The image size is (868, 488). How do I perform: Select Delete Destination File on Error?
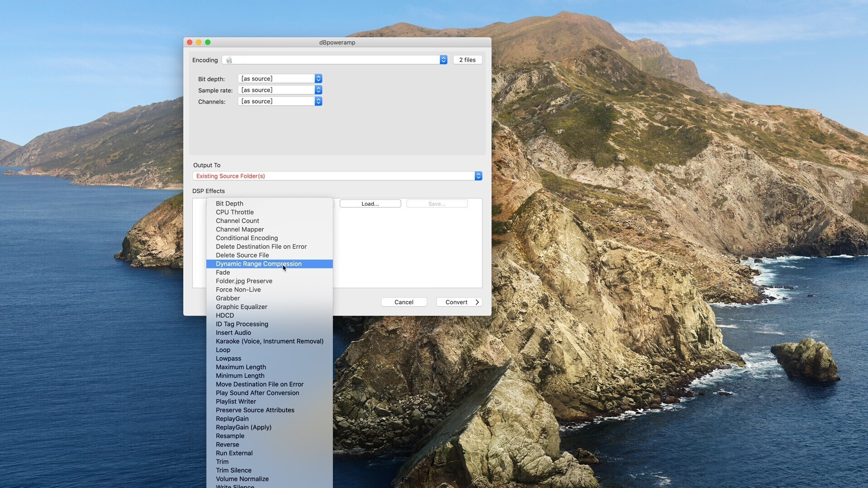tap(269, 246)
